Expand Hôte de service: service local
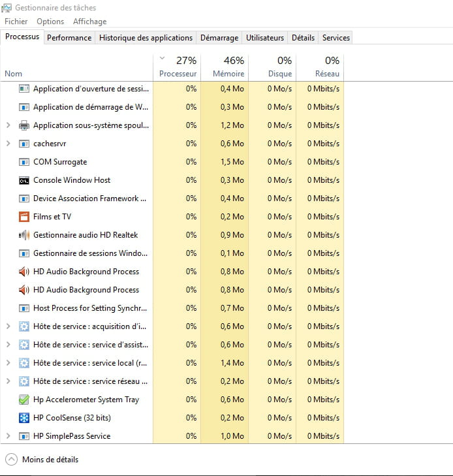453x476 pixels. [x=8, y=363]
